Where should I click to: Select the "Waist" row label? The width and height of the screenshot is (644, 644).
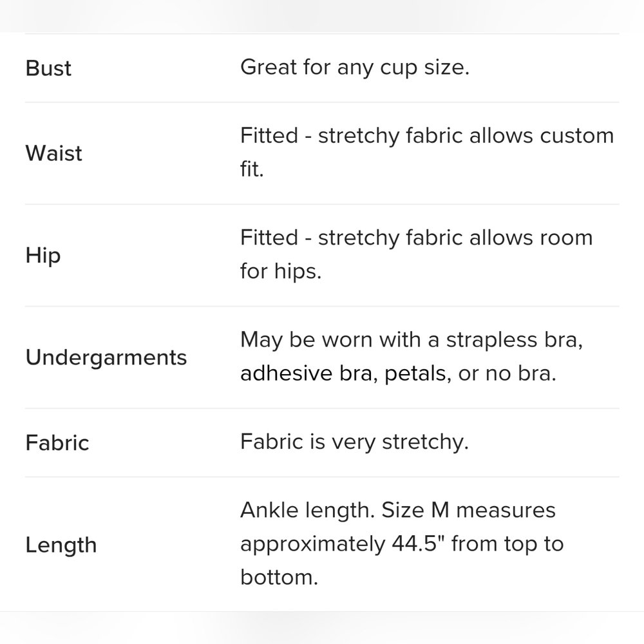(x=54, y=153)
